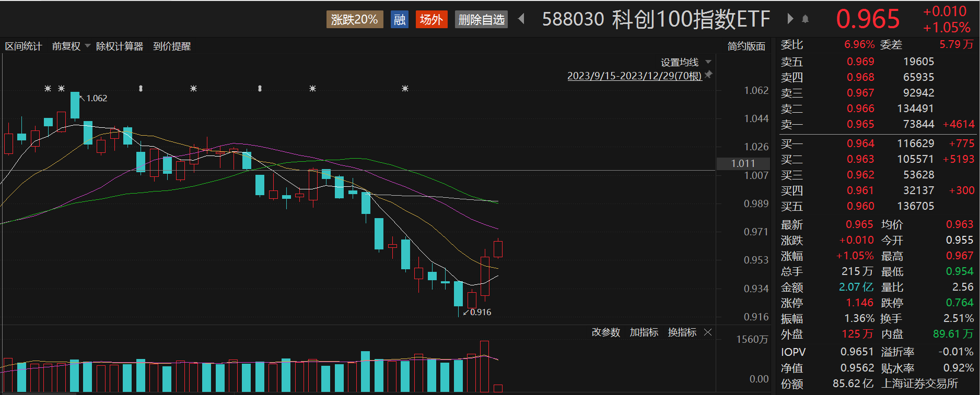Click the blue 融 margin badge

pyautogui.click(x=400, y=20)
